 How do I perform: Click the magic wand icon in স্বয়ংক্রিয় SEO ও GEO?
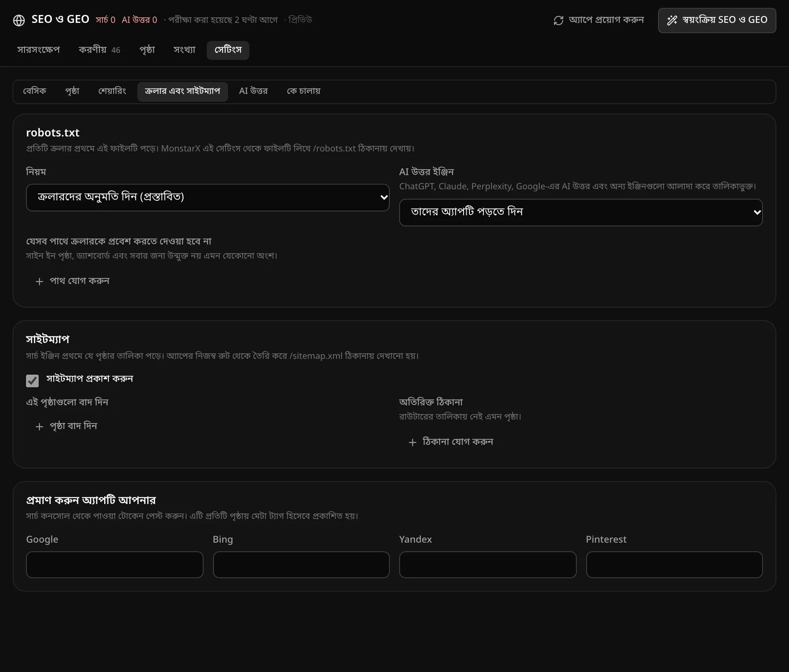pyautogui.click(x=672, y=20)
